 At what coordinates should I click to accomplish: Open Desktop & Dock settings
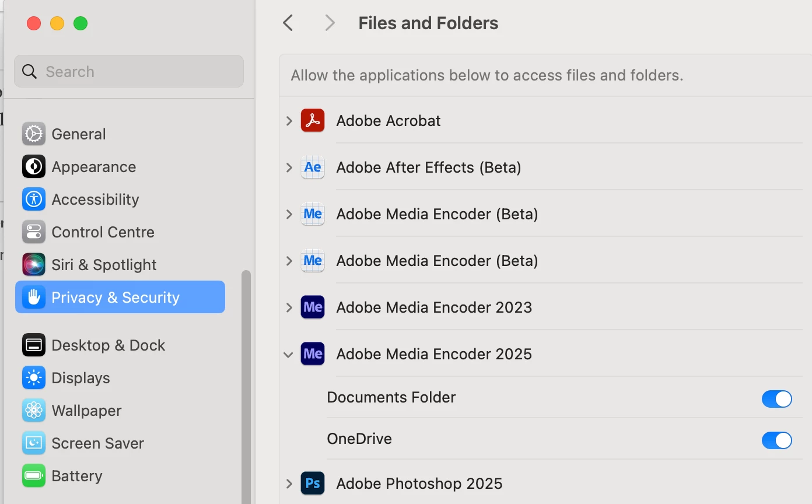(120, 345)
